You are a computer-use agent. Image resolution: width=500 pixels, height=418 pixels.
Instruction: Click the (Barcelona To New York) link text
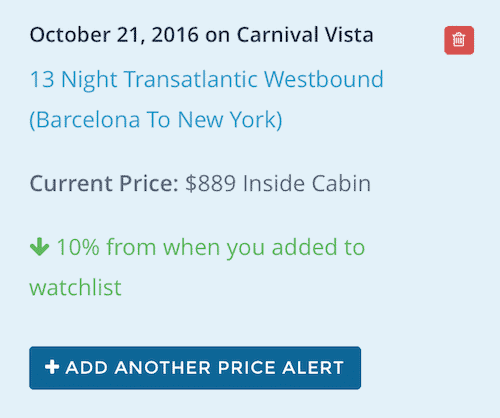point(156,120)
